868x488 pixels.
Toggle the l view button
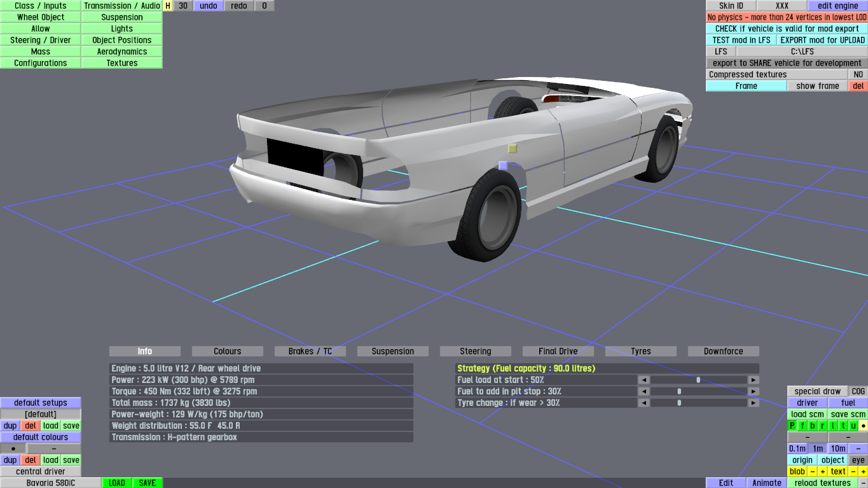tap(833, 426)
